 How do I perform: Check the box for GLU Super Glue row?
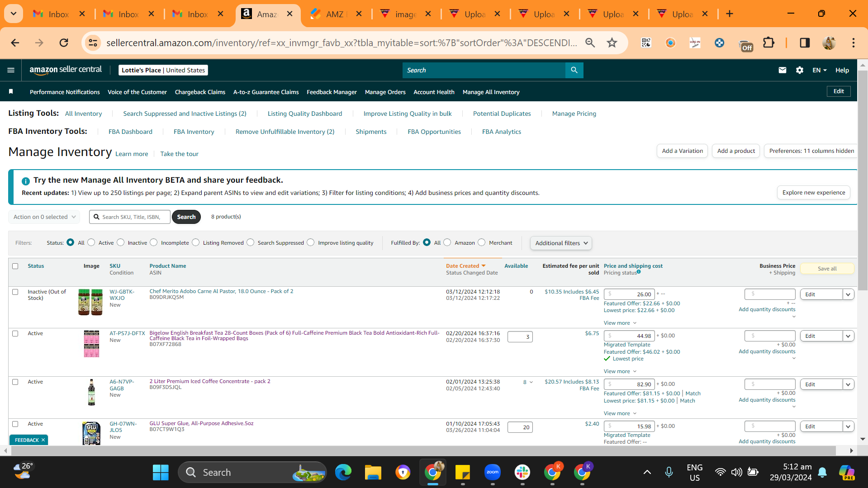click(x=15, y=424)
